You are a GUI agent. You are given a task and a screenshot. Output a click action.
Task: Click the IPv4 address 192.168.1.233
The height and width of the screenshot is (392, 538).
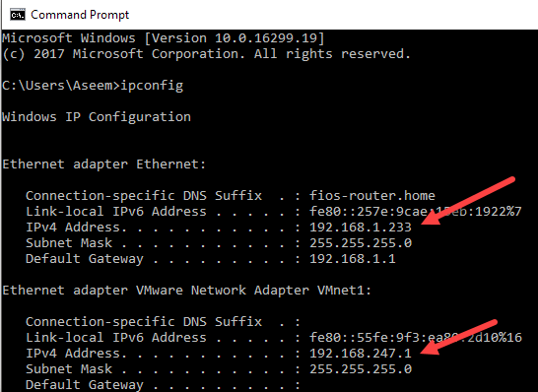click(361, 228)
